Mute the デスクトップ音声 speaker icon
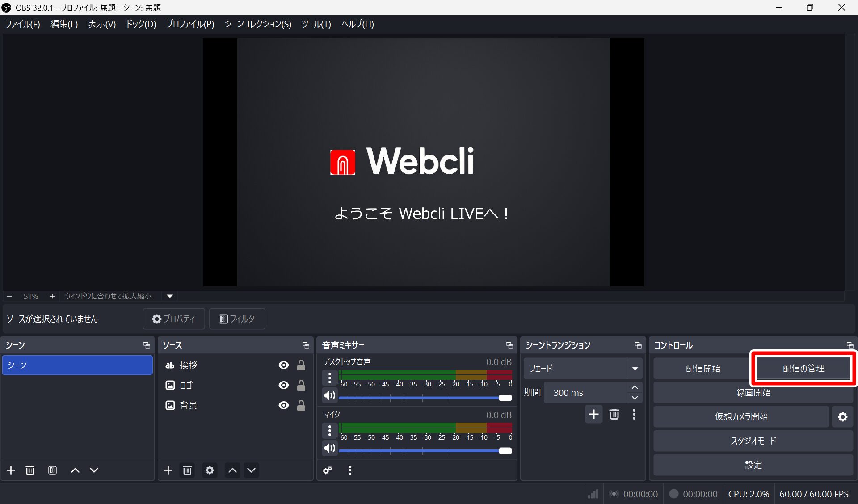Viewport: 858px width, 504px height. (x=330, y=395)
